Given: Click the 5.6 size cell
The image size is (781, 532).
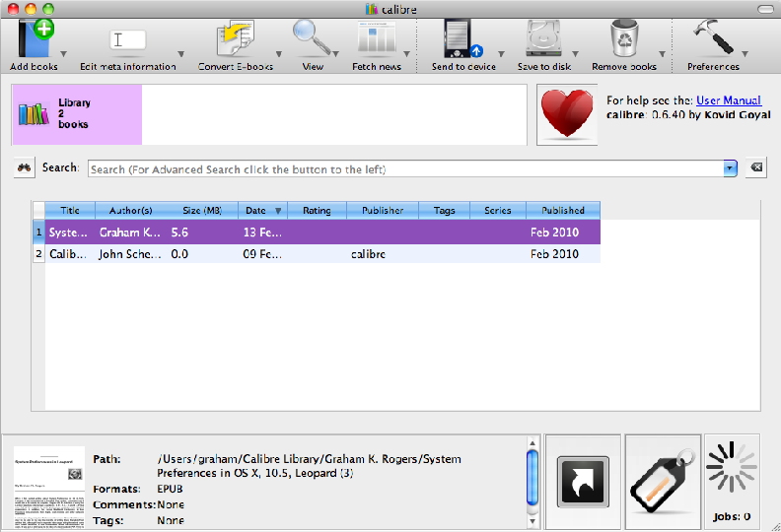Looking at the screenshot, I should pos(202,232).
